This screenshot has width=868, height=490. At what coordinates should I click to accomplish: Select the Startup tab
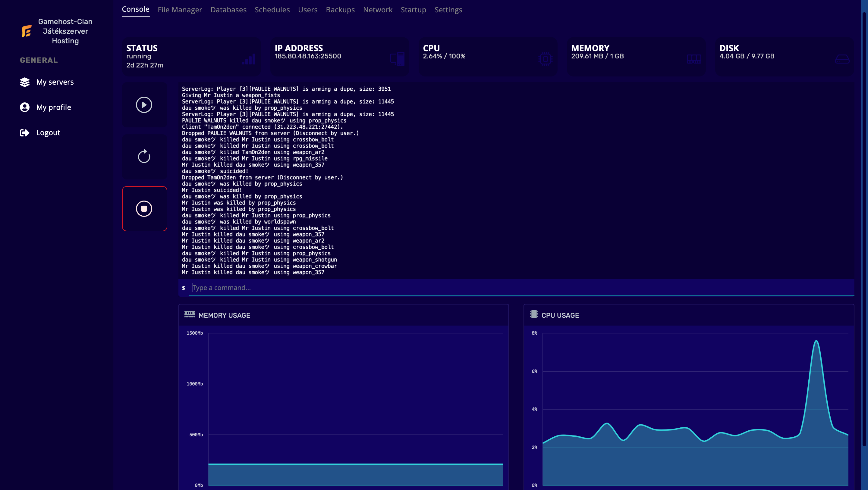pos(413,10)
